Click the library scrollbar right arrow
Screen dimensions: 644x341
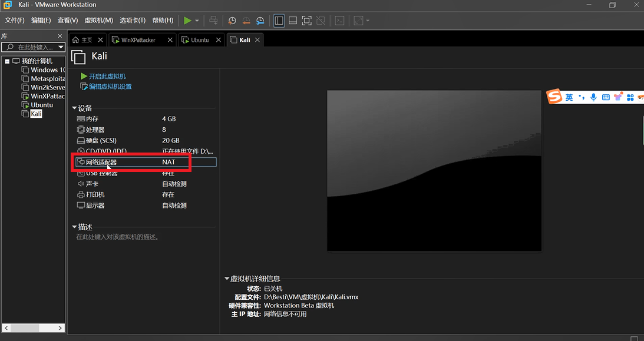coord(60,328)
